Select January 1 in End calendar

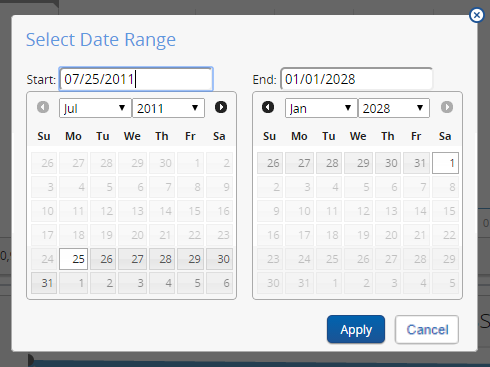click(x=445, y=163)
